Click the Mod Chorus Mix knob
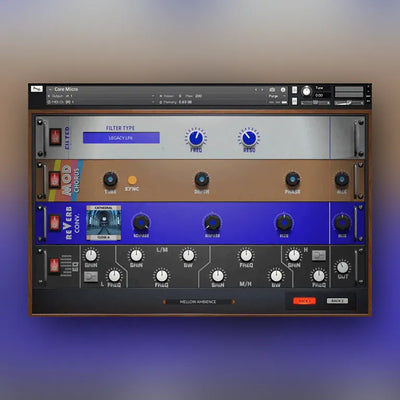 pos(342,179)
